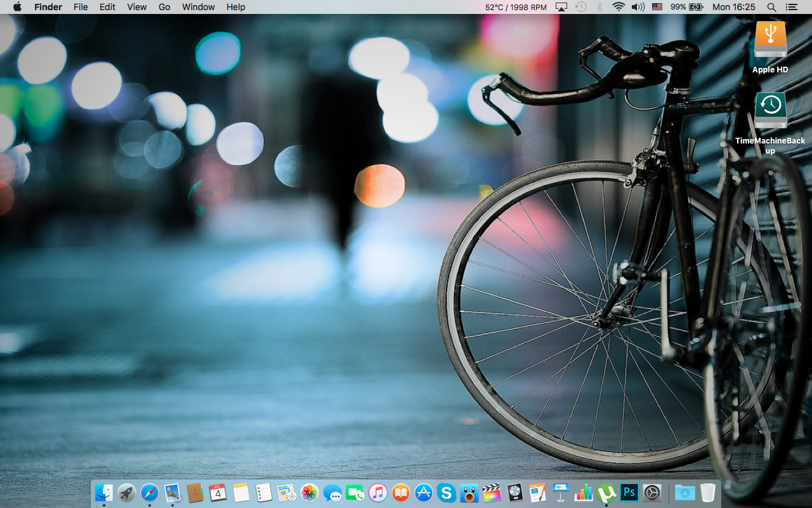Open the Trash in the Dock
The width and height of the screenshot is (812, 508).
(x=708, y=492)
